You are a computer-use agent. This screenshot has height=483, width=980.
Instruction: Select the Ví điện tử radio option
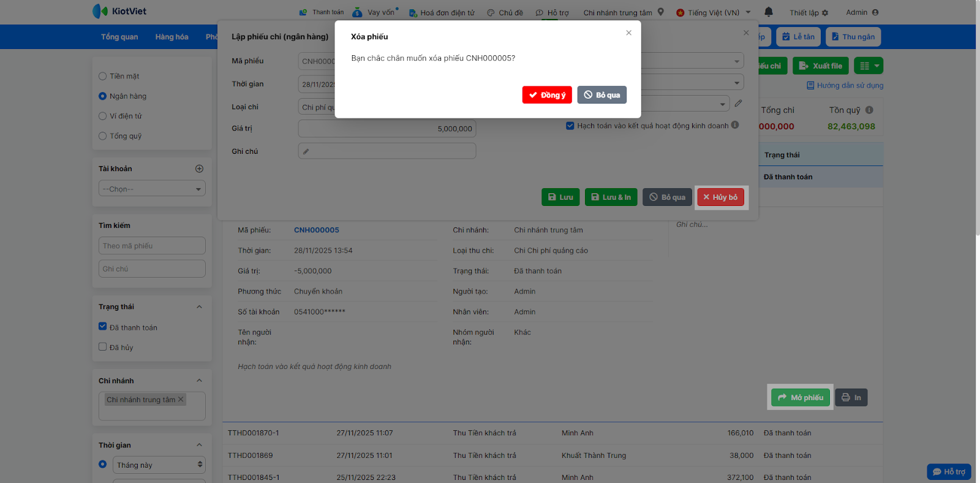103,116
